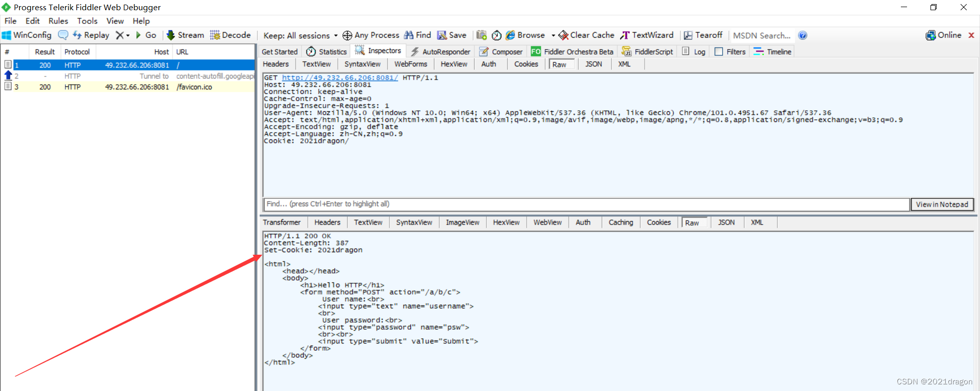Clear Cache from the toolbar
980x391 pixels.
586,35
